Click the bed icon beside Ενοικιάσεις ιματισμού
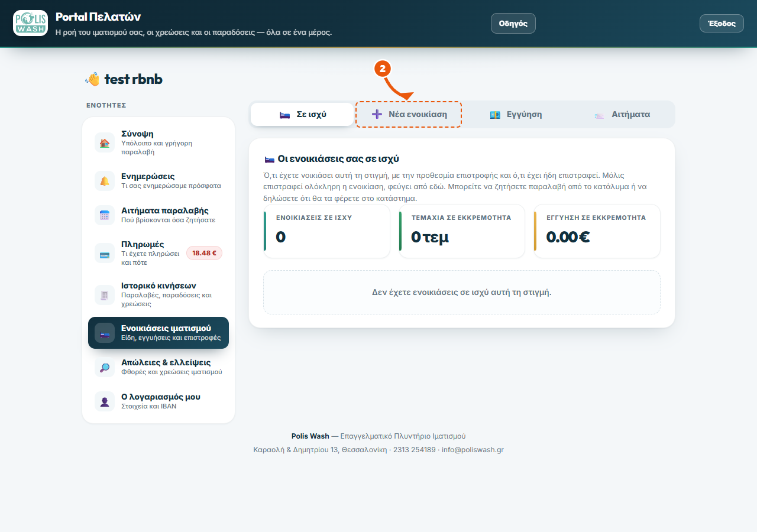Image resolution: width=757 pixels, height=532 pixels. (x=105, y=333)
